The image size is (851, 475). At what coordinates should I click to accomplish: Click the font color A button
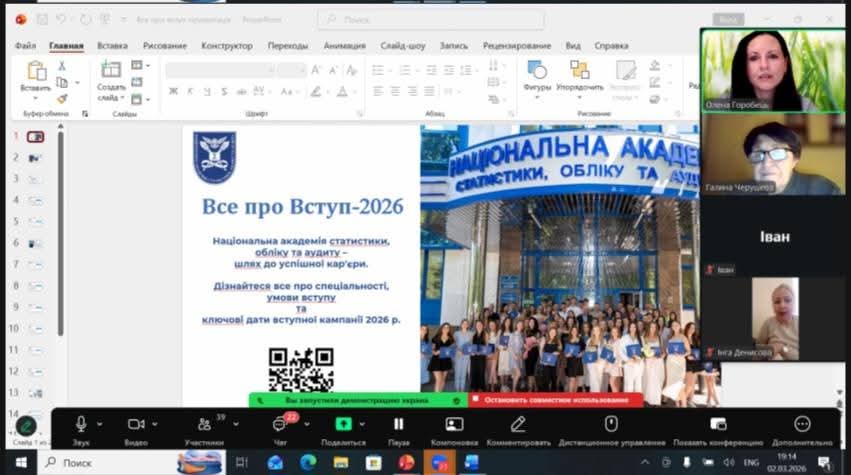click(x=341, y=91)
